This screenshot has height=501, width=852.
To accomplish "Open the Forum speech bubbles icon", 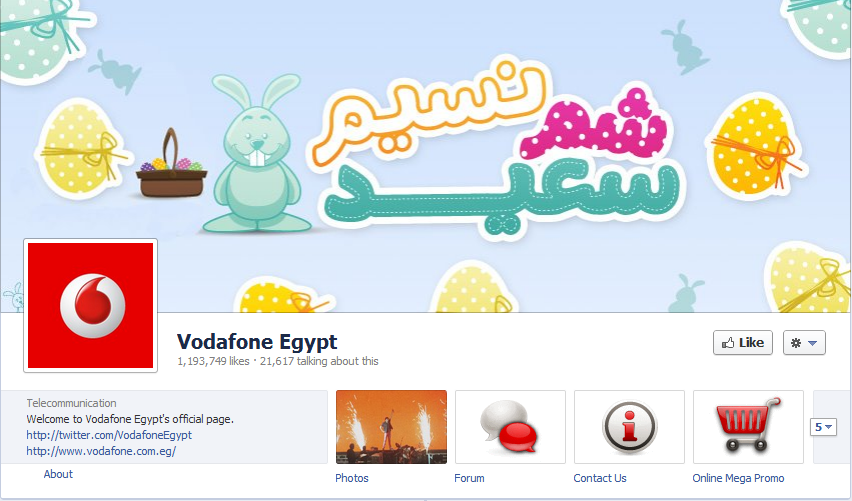I will pyautogui.click(x=510, y=427).
